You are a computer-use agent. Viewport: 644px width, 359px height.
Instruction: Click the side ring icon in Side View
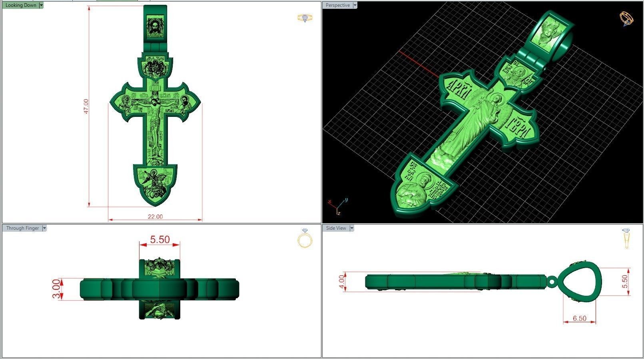pos(626,239)
